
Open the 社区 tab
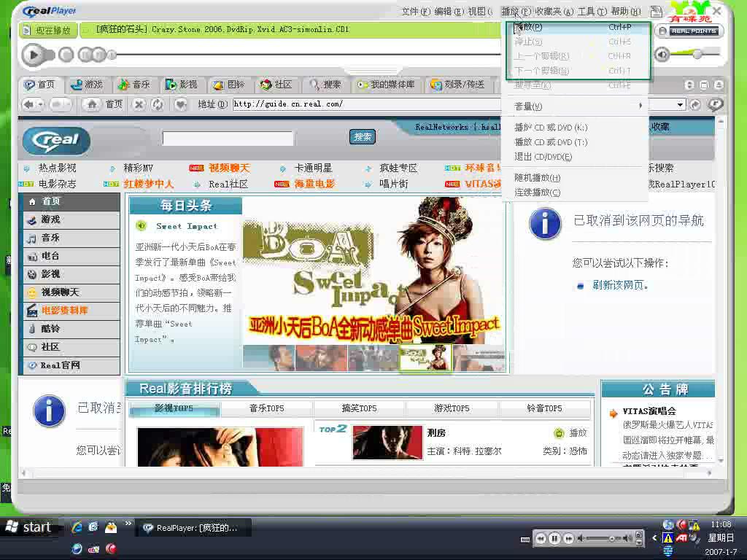276,85
